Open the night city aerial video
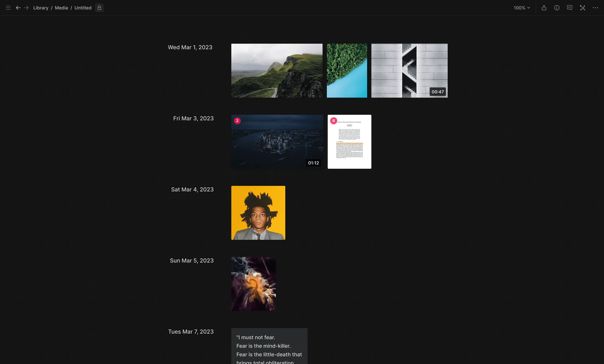Viewport: 604px width, 364px height. pyautogui.click(x=277, y=142)
